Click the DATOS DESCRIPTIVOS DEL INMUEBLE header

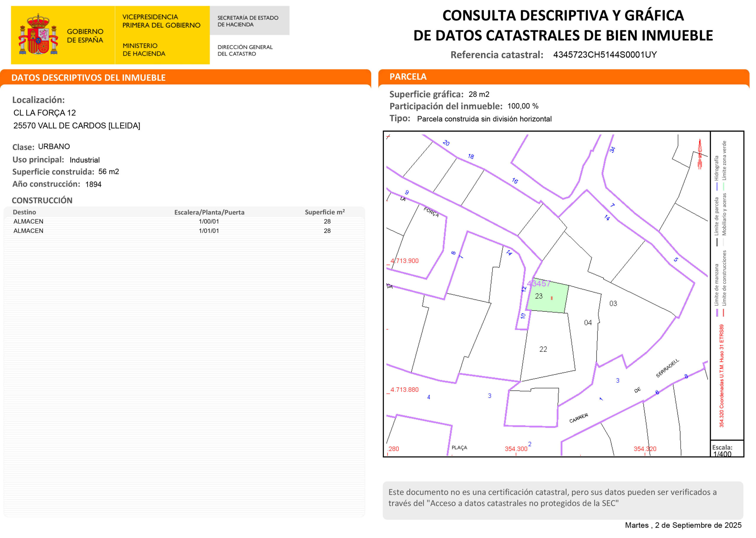88,78
